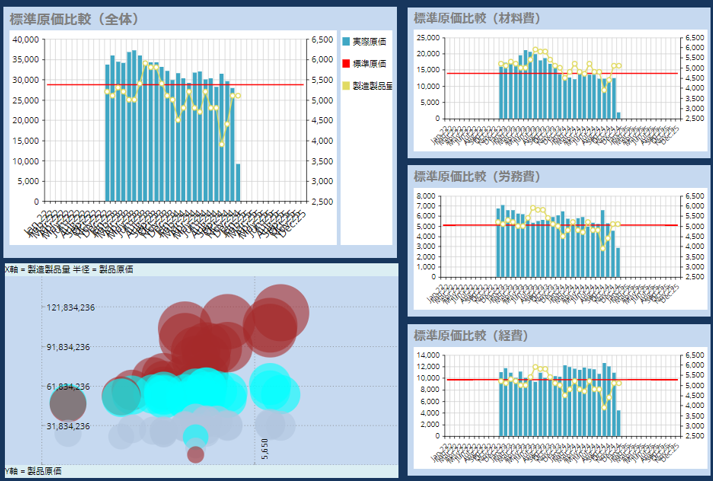713x482 pixels.
Task: Click the leftmost brown bubble in the bubble chart
Action: pos(68,403)
